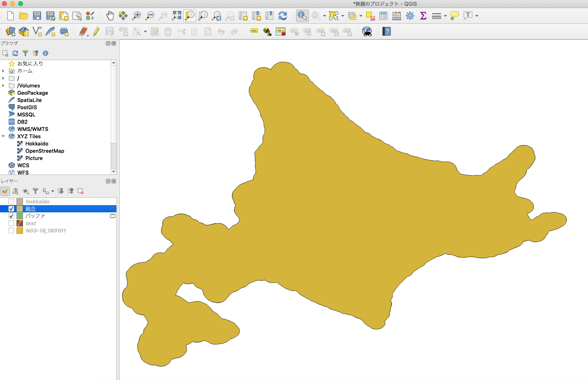Open an existing project folder icon
This screenshot has width=588, height=380.
(24, 16)
